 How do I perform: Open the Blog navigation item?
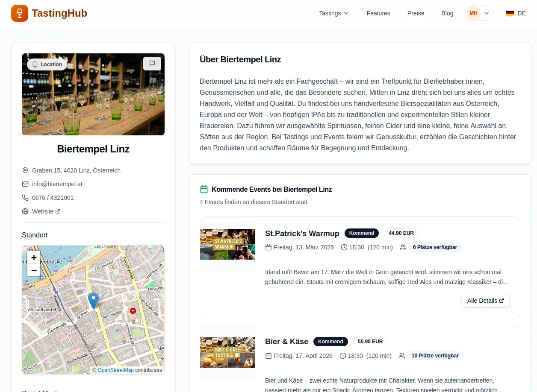tap(447, 13)
